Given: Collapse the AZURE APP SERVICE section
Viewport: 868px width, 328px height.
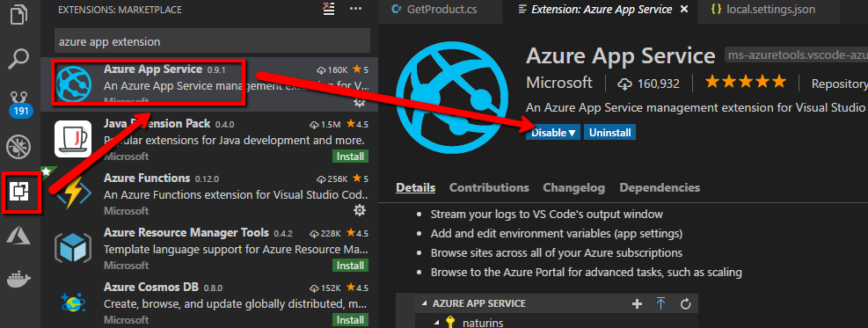Looking at the screenshot, I should coord(425,303).
